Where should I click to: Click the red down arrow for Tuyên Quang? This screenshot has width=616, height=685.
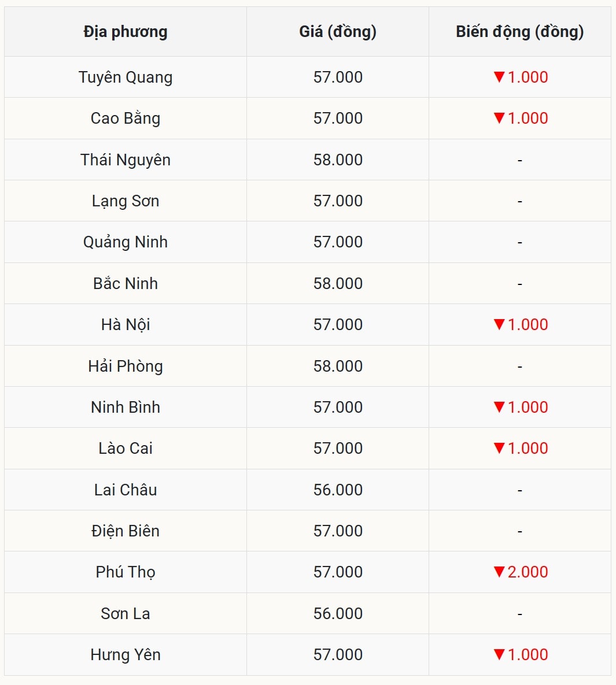(x=499, y=77)
